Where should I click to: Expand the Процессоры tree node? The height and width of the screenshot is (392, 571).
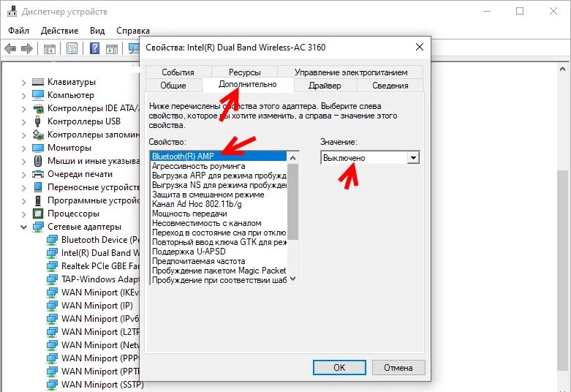[x=23, y=214]
